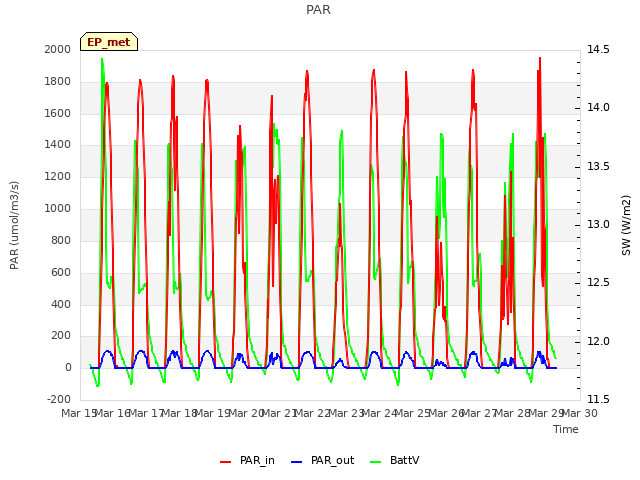Click the 800 left-axis tick label
Viewport: 640px width, 480px height.
61,240
